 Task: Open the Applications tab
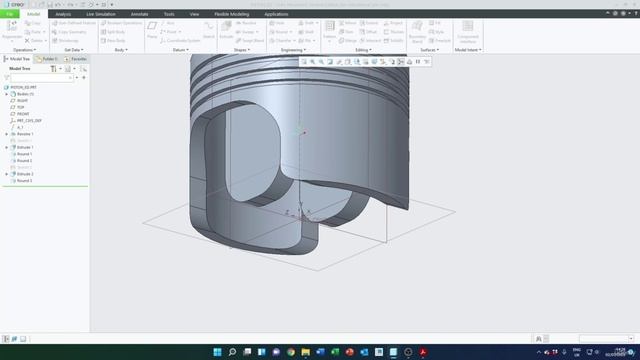[276, 14]
